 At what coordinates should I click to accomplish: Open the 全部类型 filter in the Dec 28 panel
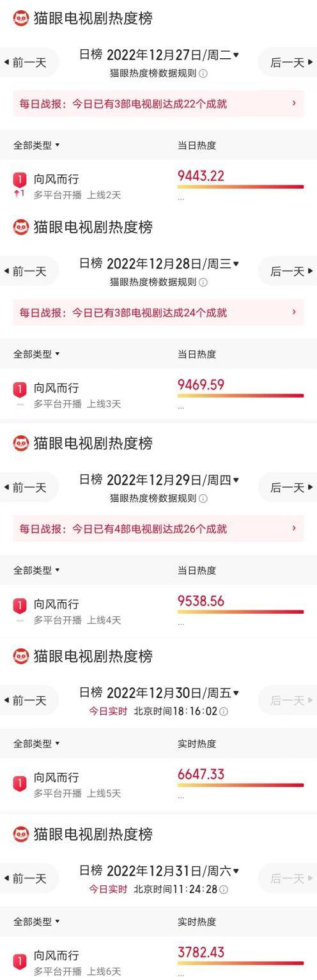36,354
